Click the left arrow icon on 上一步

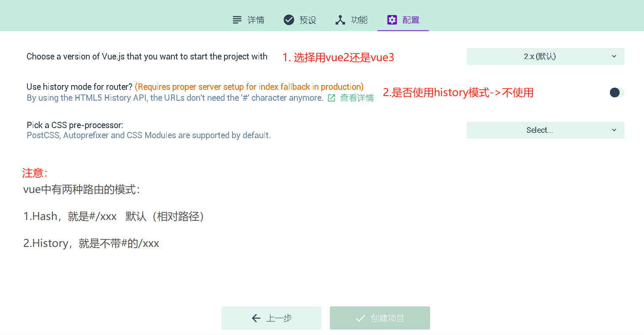[256, 318]
